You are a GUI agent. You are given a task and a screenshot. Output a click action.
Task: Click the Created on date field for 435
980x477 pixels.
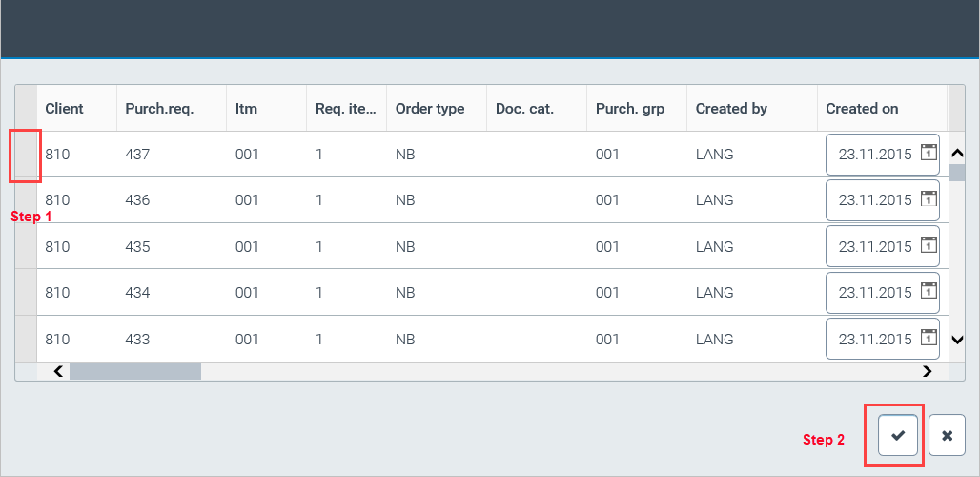coord(874,247)
